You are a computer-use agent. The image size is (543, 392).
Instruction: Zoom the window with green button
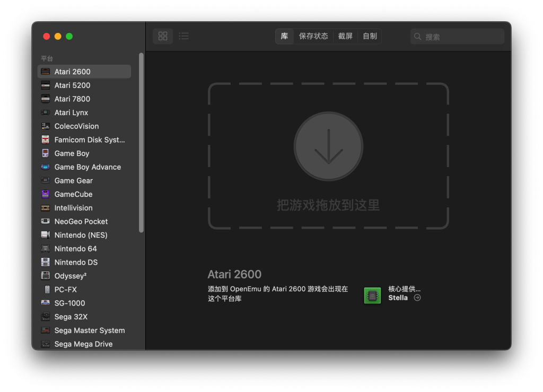pyautogui.click(x=69, y=37)
